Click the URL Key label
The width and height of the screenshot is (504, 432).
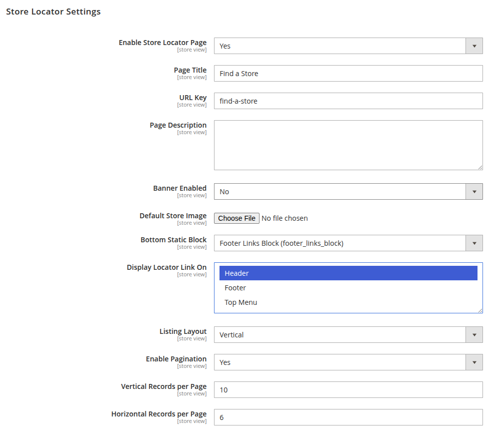point(193,98)
